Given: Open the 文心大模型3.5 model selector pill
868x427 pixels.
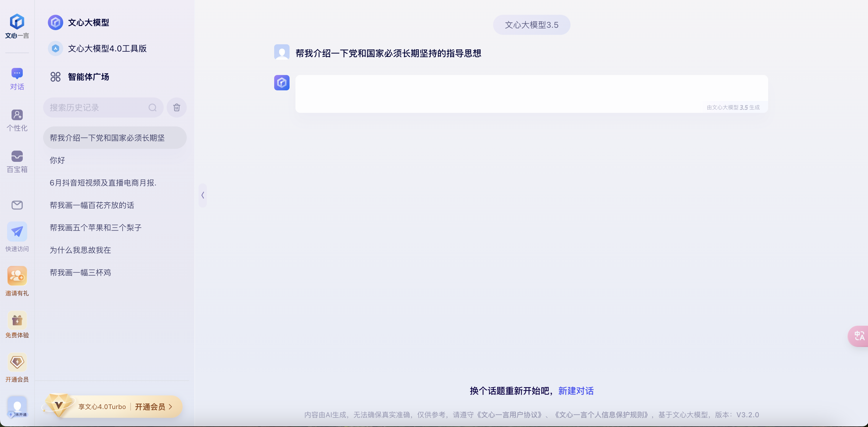Looking at the screenshot, I should click(531, 25).
